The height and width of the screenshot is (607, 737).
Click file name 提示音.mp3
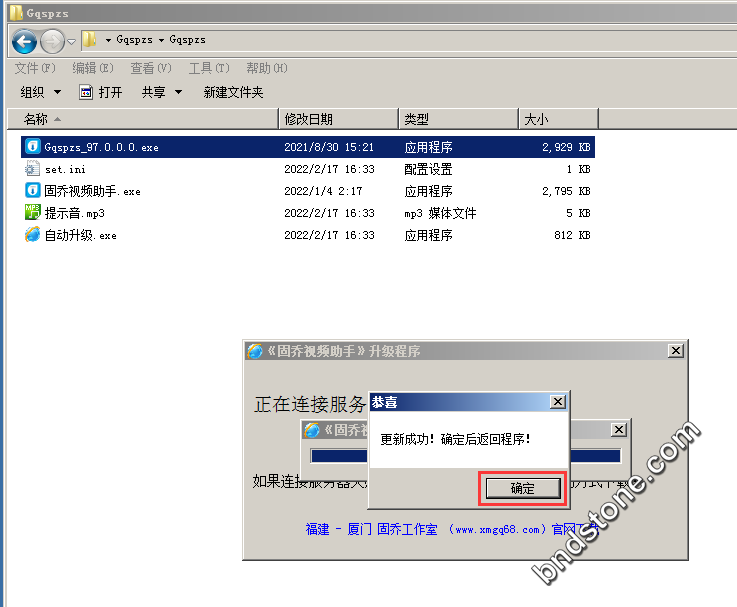click(x=75, y=213)
